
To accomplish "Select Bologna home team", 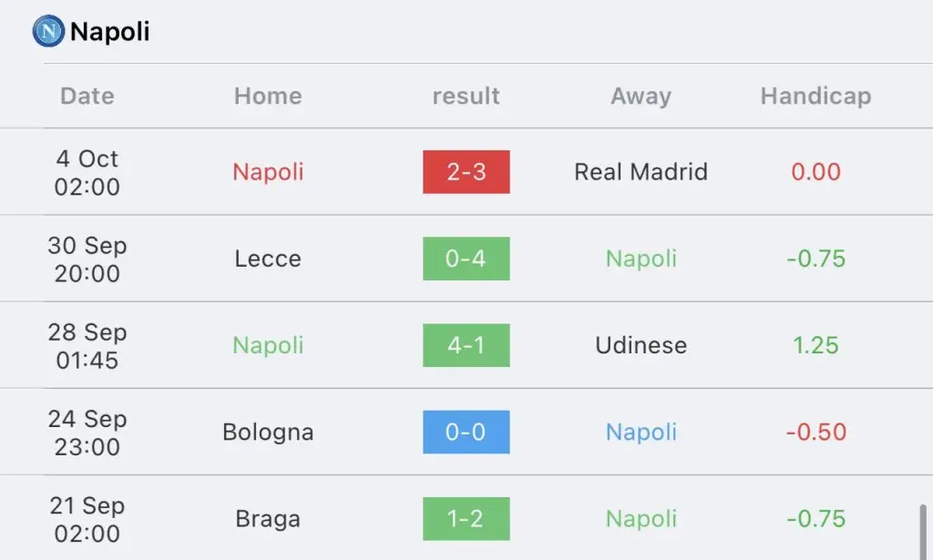I will coord(268,433).
